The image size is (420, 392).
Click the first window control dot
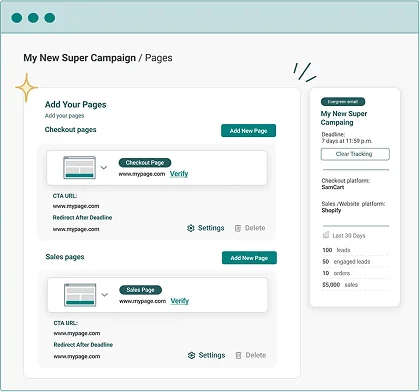[17, 18]
